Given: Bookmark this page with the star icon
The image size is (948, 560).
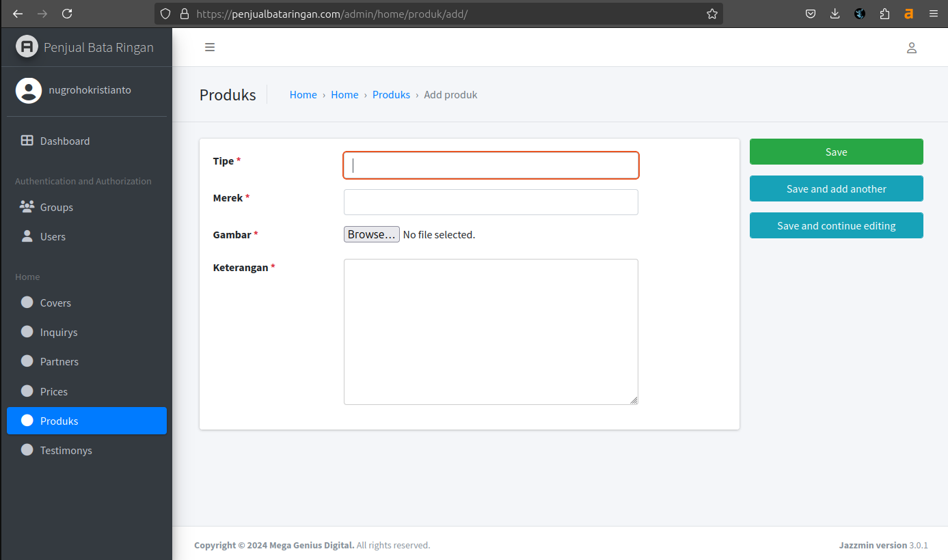Looking at the screenshot, I should (712, 14).
